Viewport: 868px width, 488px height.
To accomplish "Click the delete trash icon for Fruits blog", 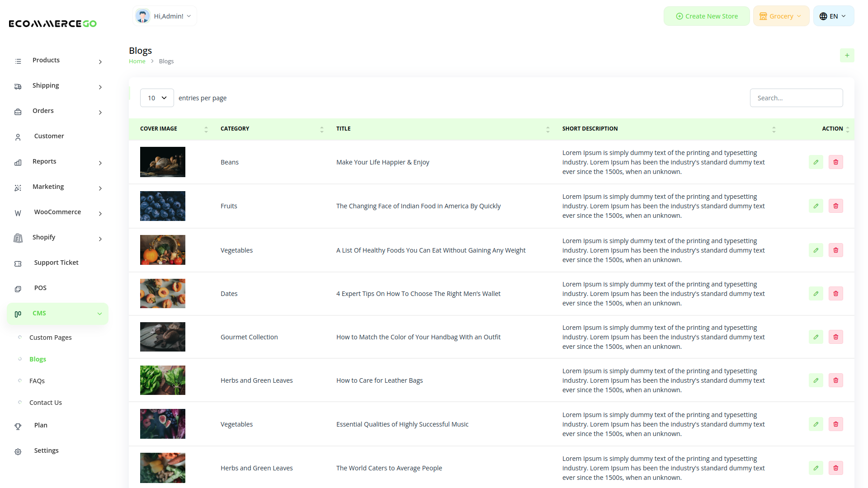I will click(x=835, y=206).
